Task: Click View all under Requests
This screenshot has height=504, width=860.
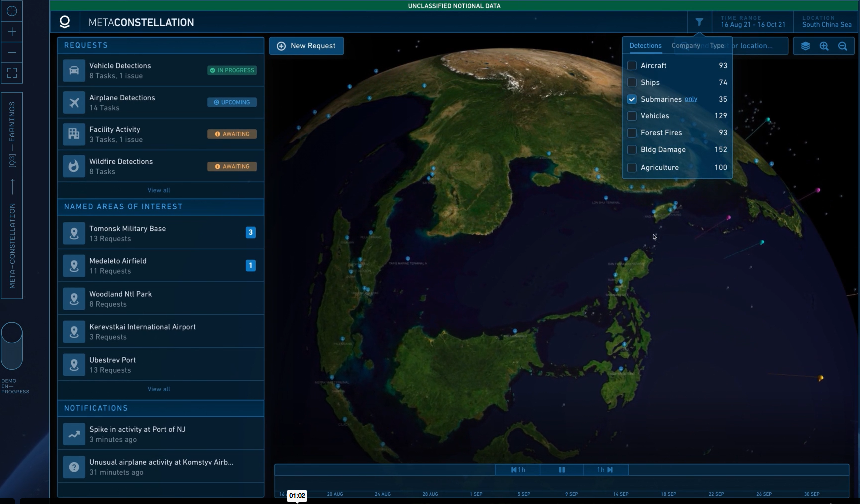Action: pyautogui.click(x=159, y=190)
